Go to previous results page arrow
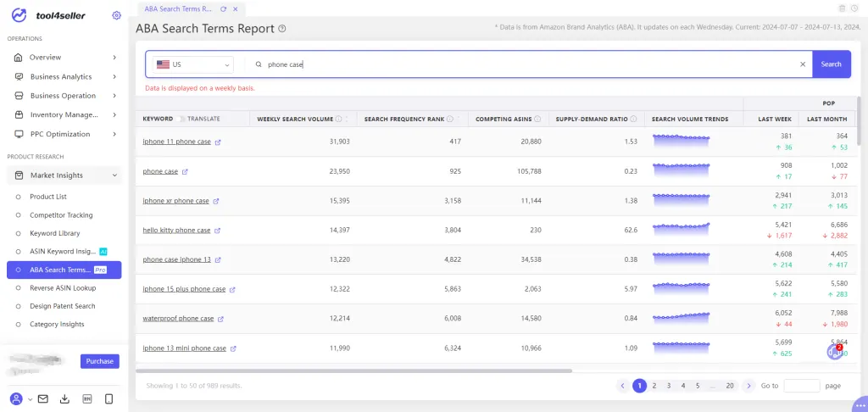868x412 pixels. point(623,386)
